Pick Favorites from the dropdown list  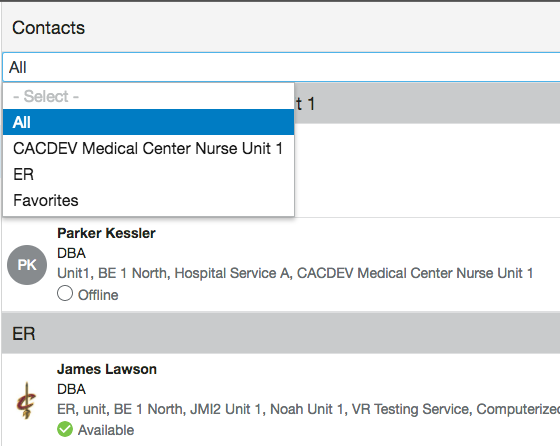click(149, 200)
